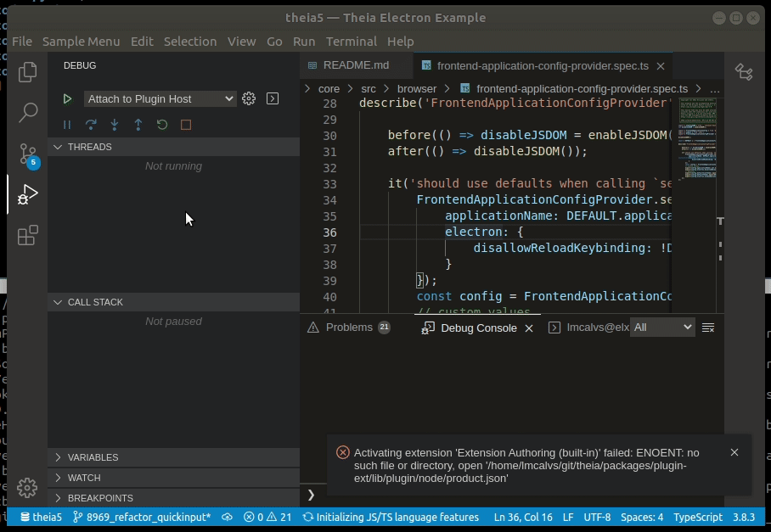Switch to the lmcalvs@elx terminal tab
Image resolution: width=771 pixels, height=532 pixels.
click(x=588, y=328)
